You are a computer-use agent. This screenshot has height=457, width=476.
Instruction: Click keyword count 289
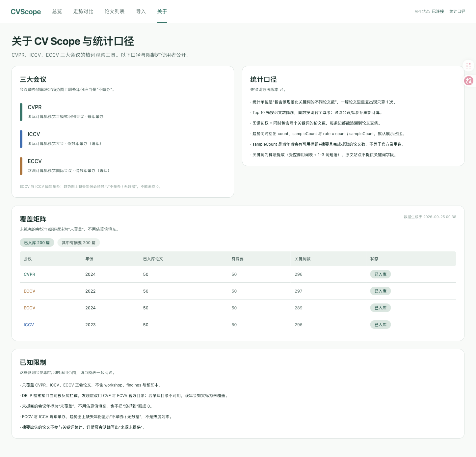click(299, 308)
